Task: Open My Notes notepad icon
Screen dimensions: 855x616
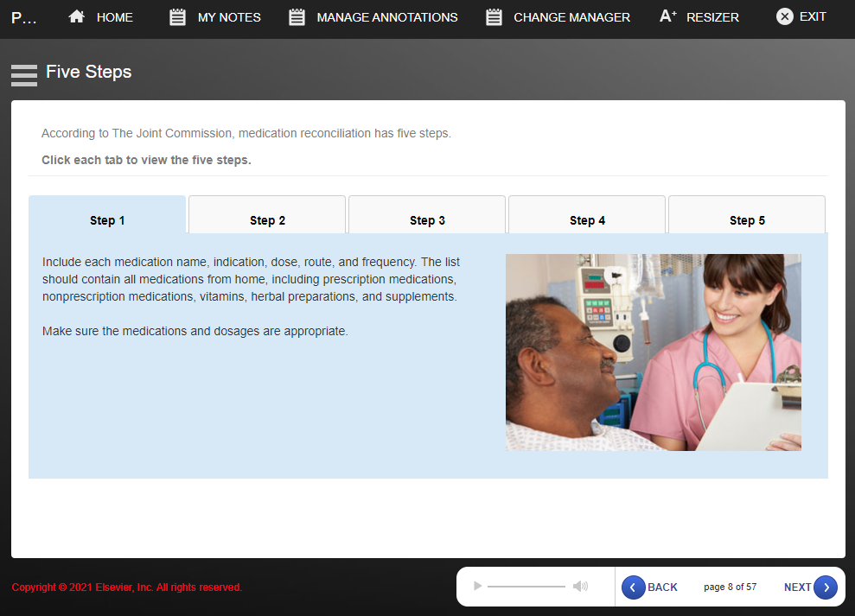Action: click(177, 17)
